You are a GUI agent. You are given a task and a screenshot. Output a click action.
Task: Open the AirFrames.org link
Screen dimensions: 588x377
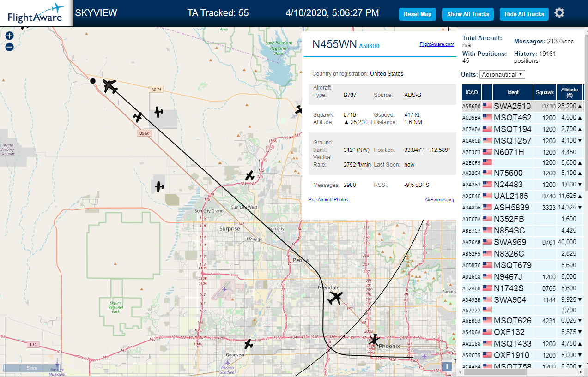439,199
